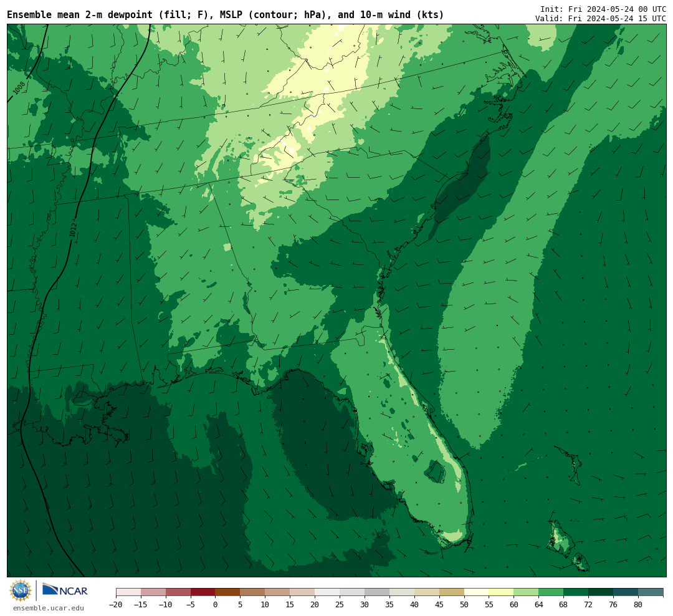Click the '55' colorbar tick label

click(x=489, y=604)
